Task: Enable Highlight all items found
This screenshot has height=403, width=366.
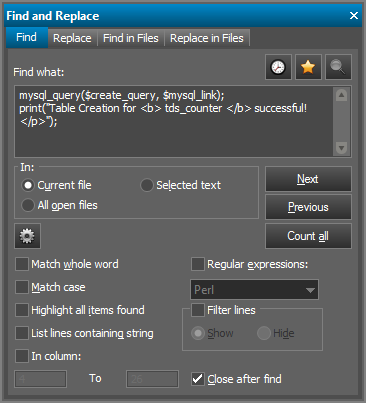Action: [22, 310]
